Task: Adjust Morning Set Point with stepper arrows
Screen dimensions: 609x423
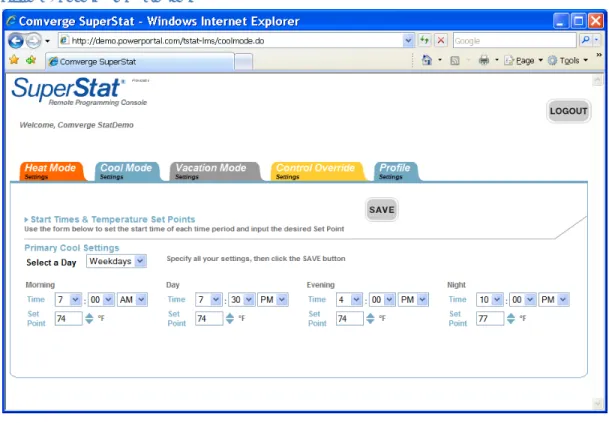Action: (x=89, y=319)
